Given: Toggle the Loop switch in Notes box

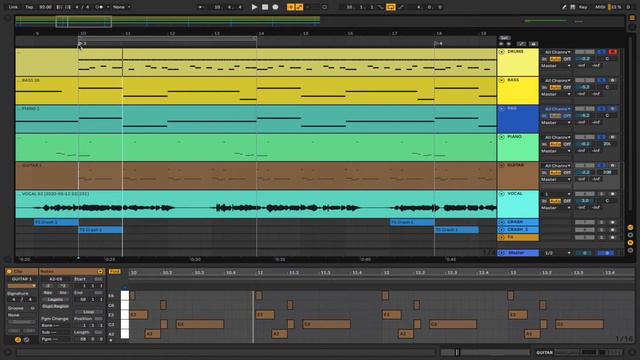Looking at the screenshot, I should point(89,312).
